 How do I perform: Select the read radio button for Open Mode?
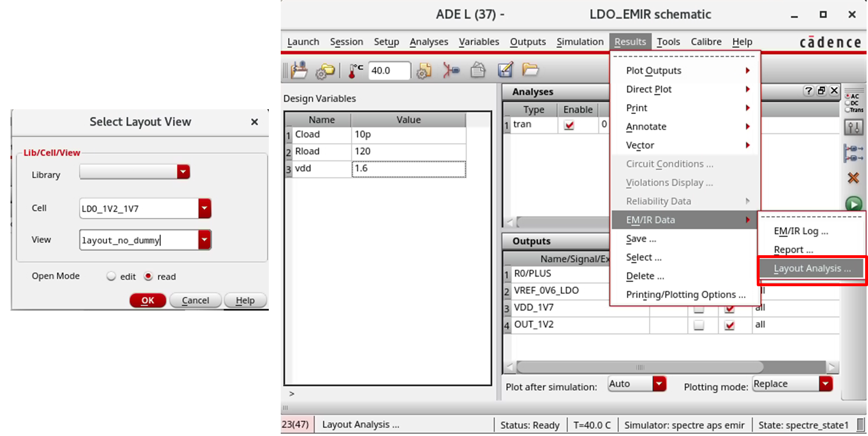[148, 276]
